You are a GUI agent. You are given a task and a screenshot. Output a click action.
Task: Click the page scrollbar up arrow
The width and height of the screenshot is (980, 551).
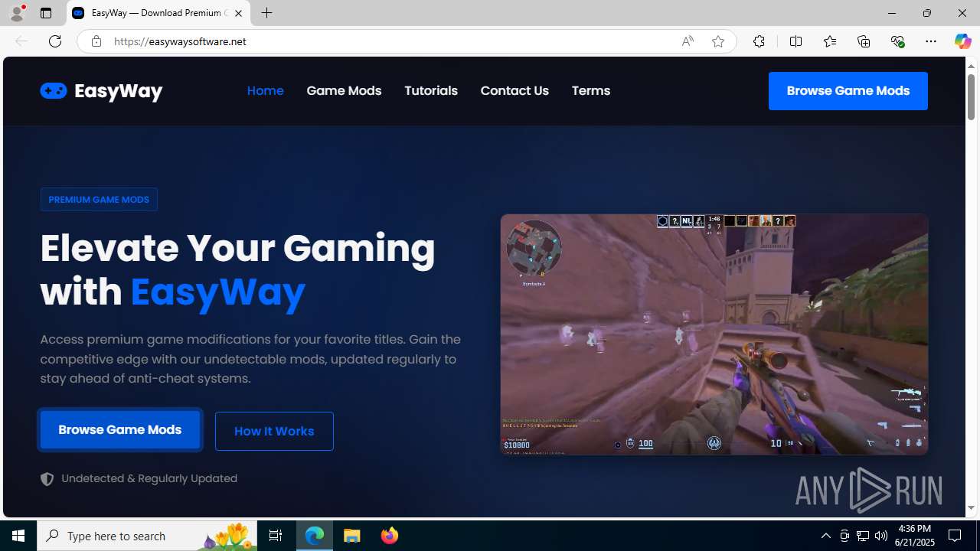click(x=971, y=66)
